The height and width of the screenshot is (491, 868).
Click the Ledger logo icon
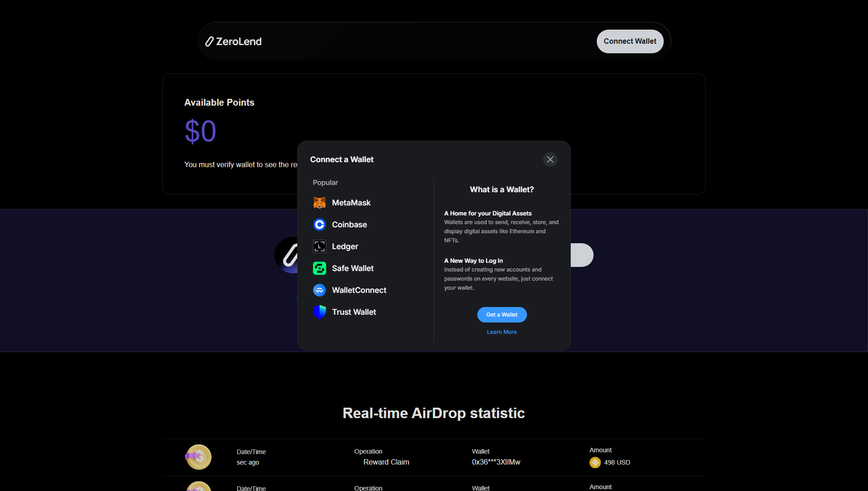320,246
